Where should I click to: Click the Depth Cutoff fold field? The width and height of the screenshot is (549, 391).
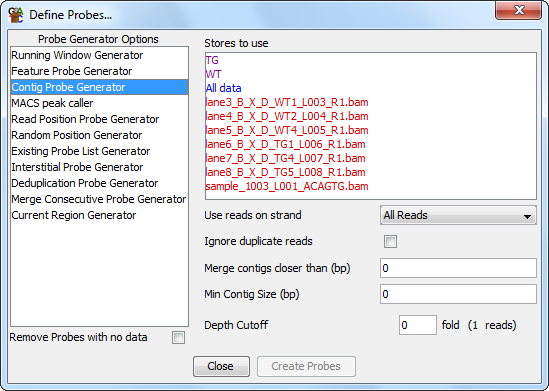418,325
